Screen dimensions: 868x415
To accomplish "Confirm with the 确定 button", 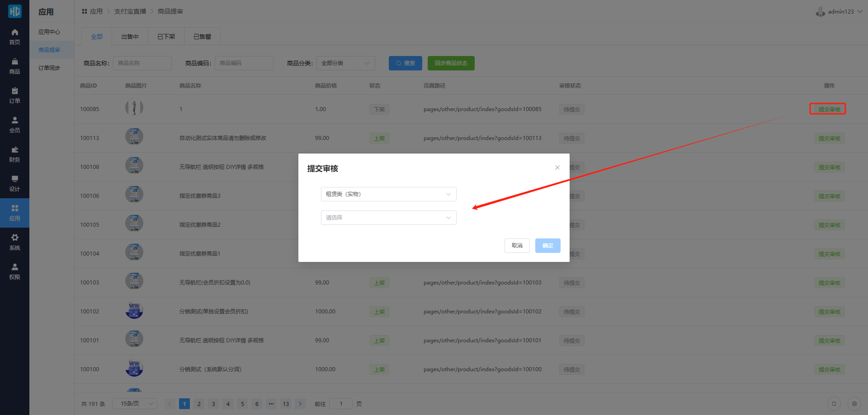I will pyautogui.click(x=547, y=246).
